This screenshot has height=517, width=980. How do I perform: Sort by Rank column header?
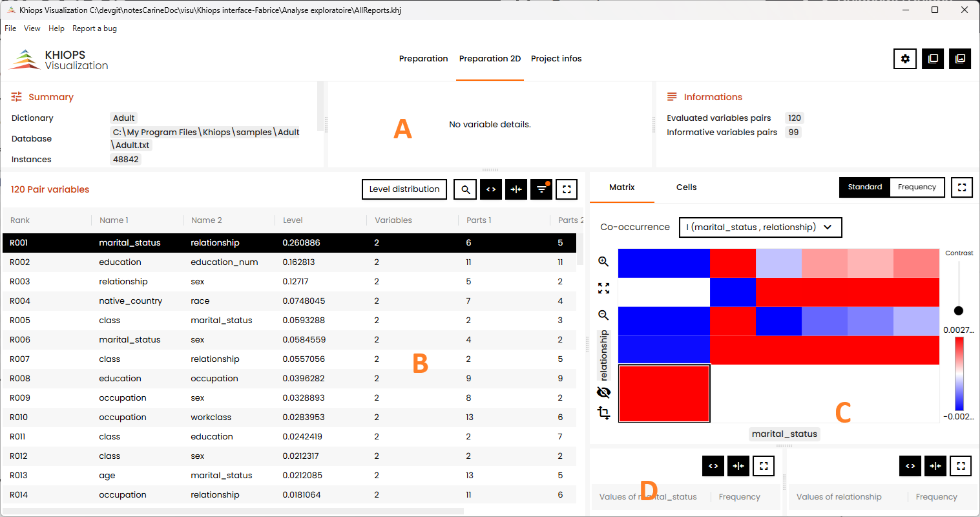point(20,220)
